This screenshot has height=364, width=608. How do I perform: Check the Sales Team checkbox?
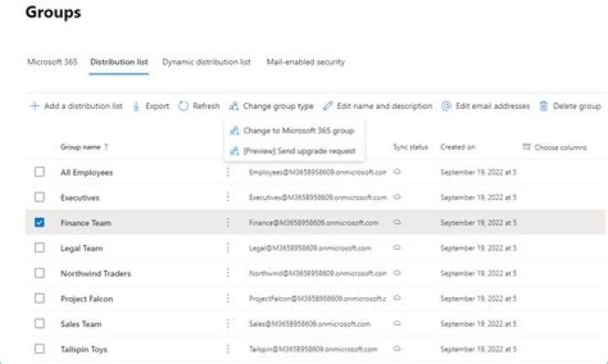pos(40,323)
